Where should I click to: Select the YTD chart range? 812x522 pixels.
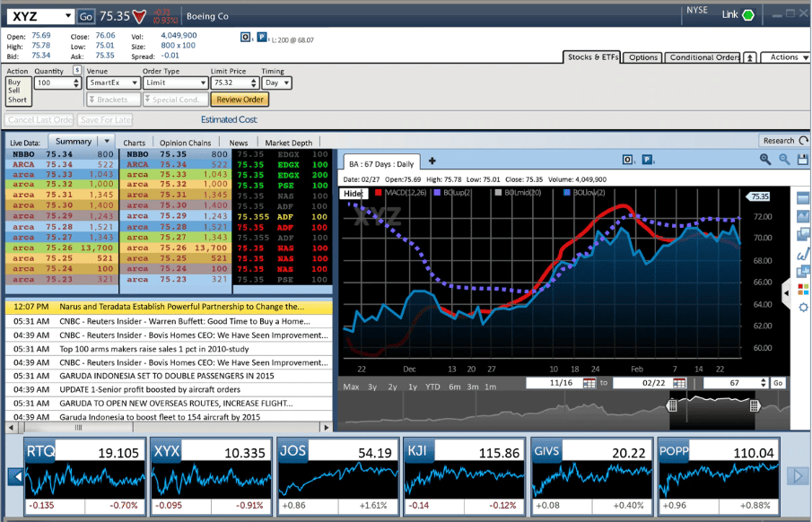tap(432, 387)
